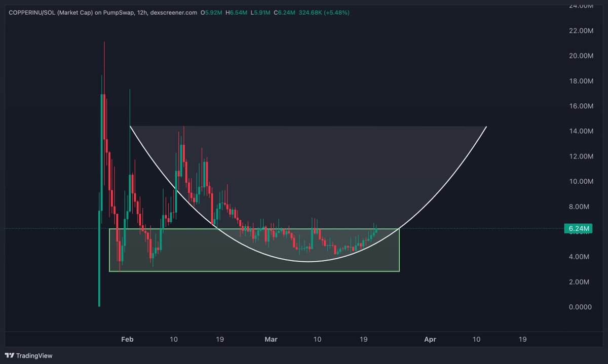Click the 18.00M price axis label
608x364 pixels.
click(581, 81)
